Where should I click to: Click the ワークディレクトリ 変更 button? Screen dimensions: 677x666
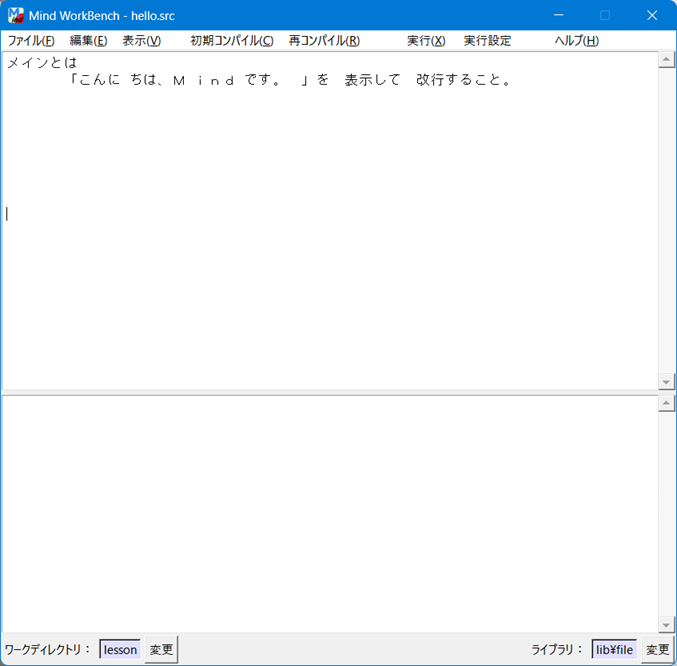coord(161,649)
